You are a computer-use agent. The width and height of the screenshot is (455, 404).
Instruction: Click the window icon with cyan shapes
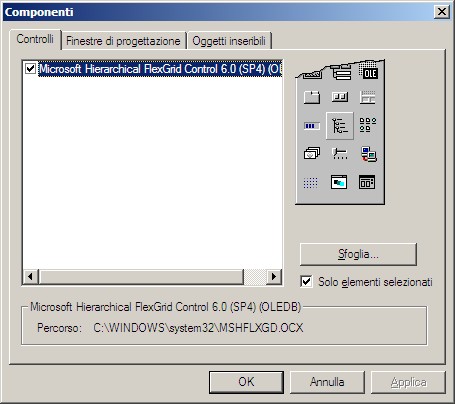(339, 182)
